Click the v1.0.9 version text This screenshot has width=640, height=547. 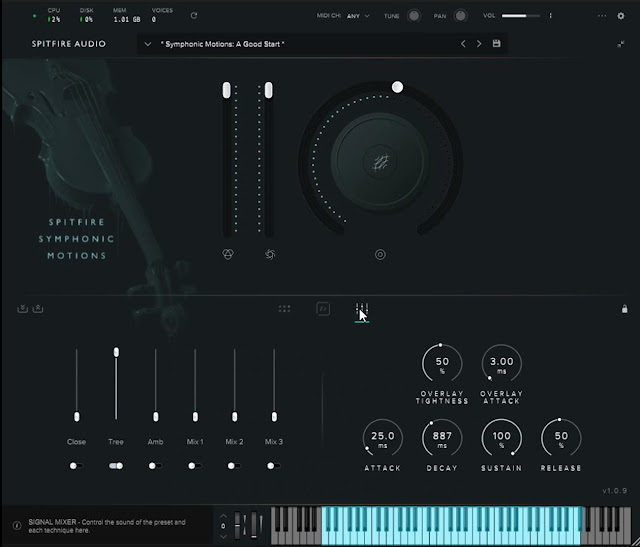(615, 491)
